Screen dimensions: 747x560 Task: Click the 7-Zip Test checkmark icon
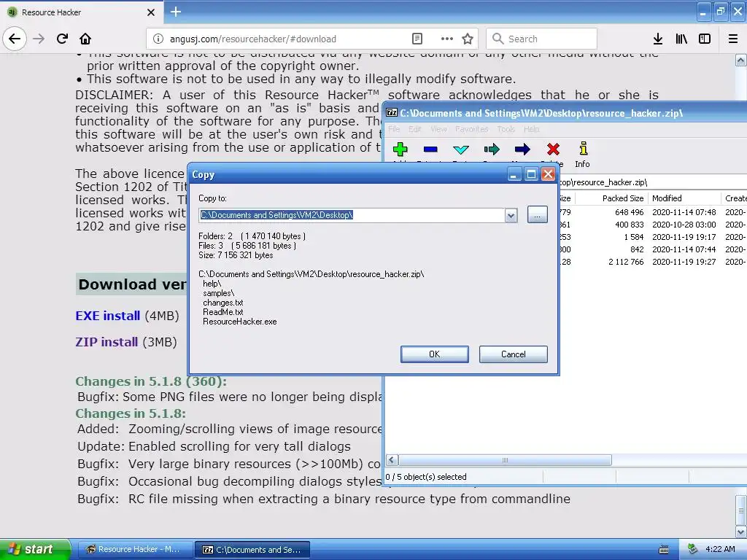pyautogui.click(x=461, y=149)
